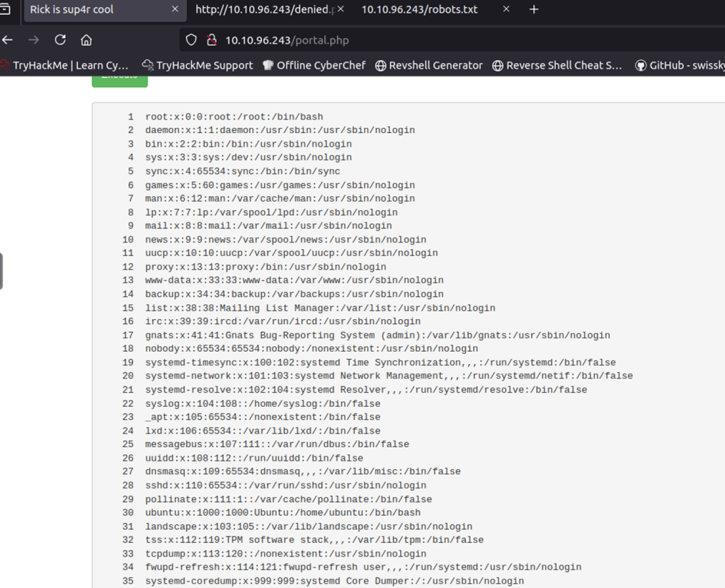Screen dimensions: 725x588
Task: Switch to the robots.txt tab
Action: point(419,10)
